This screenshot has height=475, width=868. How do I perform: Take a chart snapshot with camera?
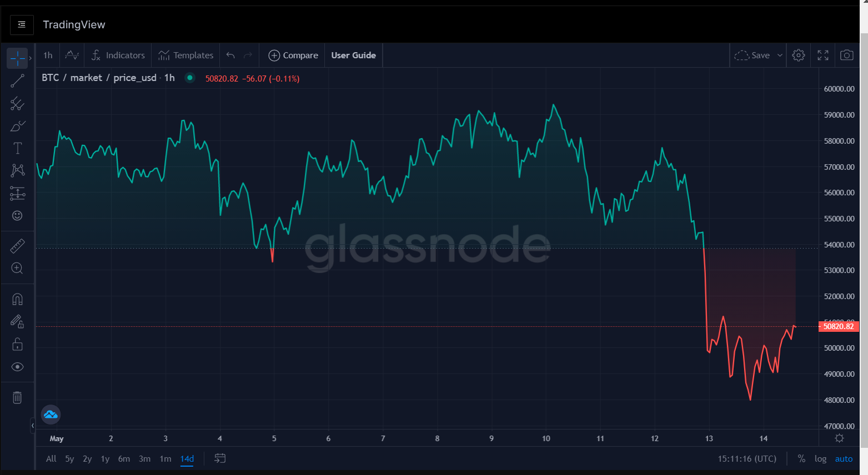pyautogui.click(x=847, y=55)
